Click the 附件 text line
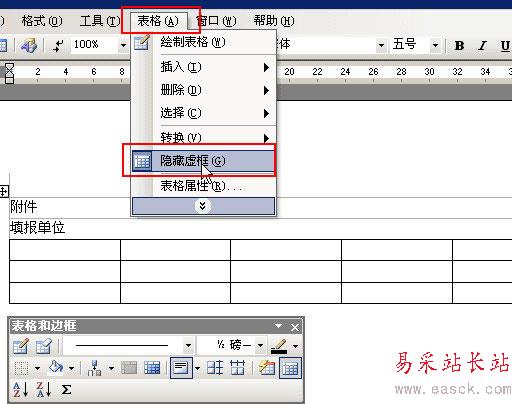 24,207
